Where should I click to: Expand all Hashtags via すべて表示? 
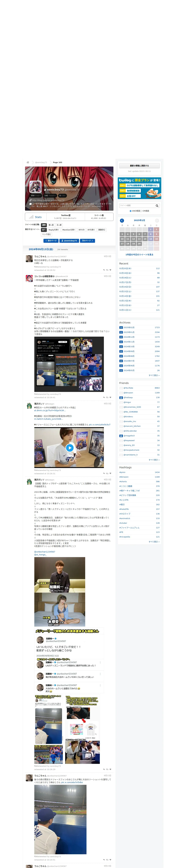pos(154,542)
